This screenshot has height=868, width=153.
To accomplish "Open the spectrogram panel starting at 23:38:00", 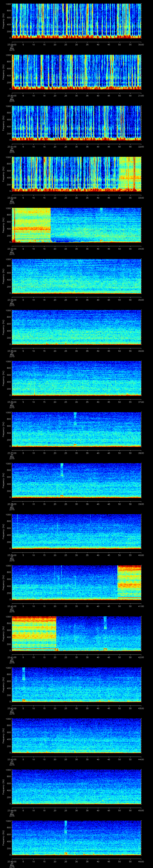I will 76,481.
